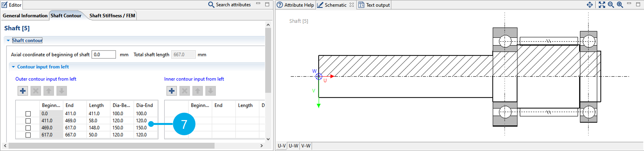Select the Shaft Contour tab

pyautogui.click(x=66, y=15)
